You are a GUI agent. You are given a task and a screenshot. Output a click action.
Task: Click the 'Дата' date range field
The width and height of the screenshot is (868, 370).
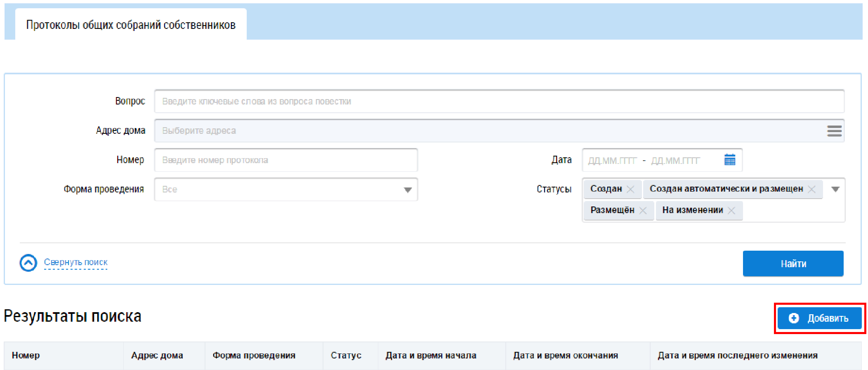(652, 160)
